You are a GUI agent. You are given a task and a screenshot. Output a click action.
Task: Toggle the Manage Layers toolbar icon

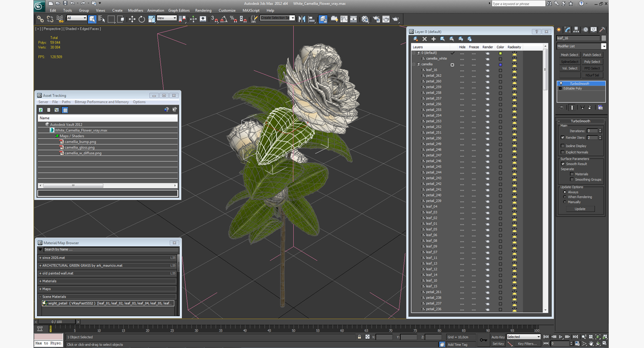[323, 19]
